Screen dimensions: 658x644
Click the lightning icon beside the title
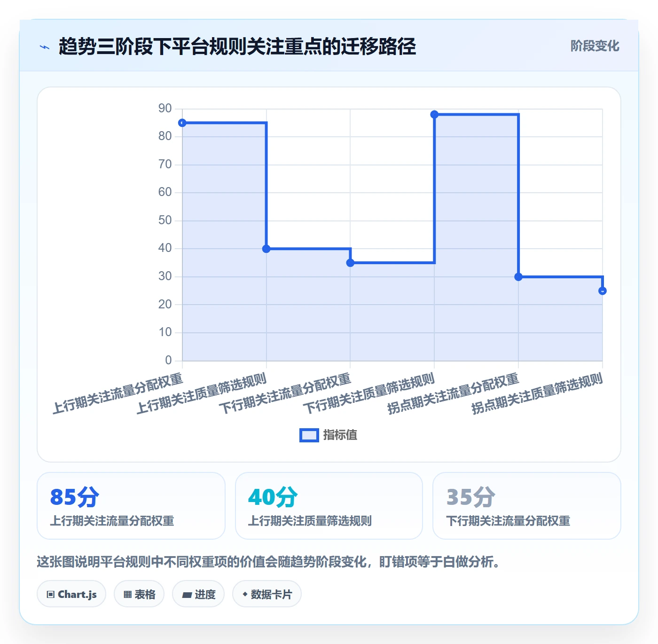(45, 47)
